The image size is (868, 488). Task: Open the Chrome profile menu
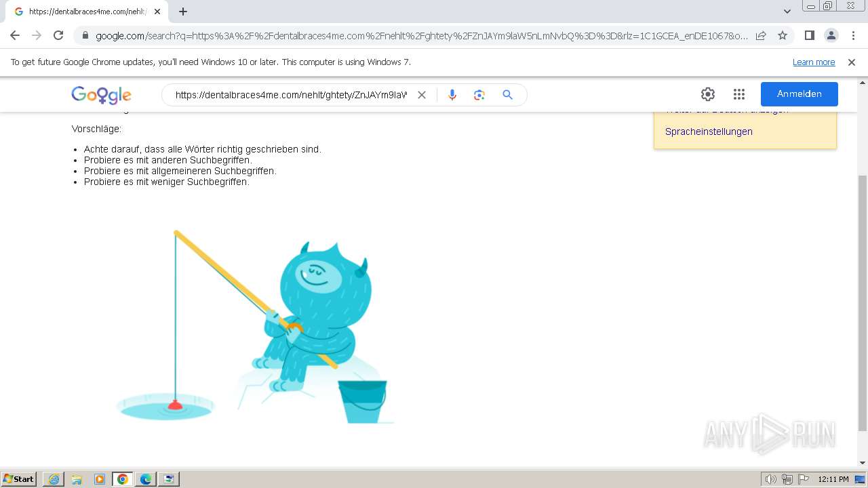pyautogui.click(x=831, y=35)
